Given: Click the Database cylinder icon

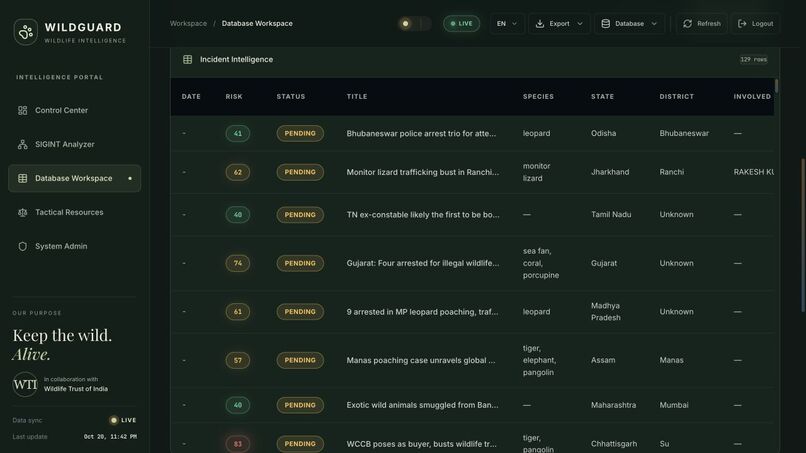Looking at the screenshot, I should coord(606,24).
